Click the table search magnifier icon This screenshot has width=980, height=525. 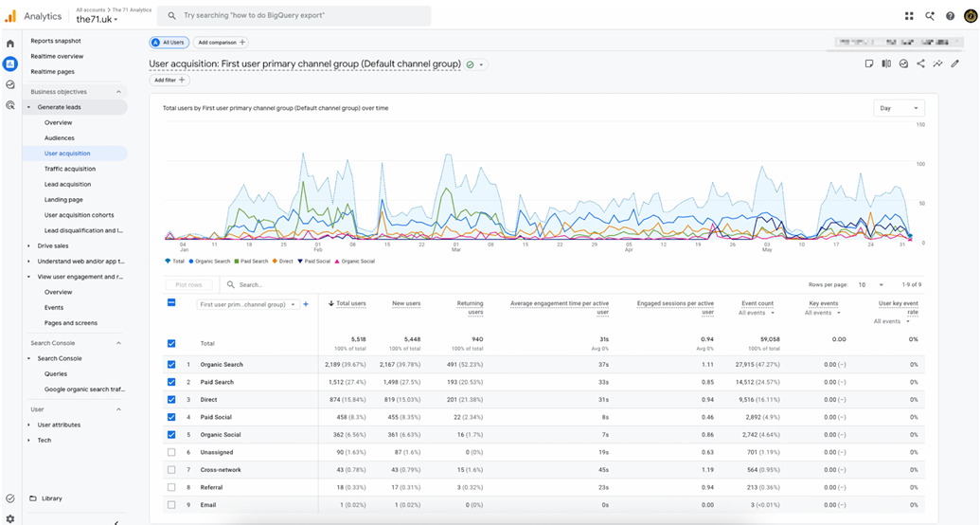click(x=231, y=284)
